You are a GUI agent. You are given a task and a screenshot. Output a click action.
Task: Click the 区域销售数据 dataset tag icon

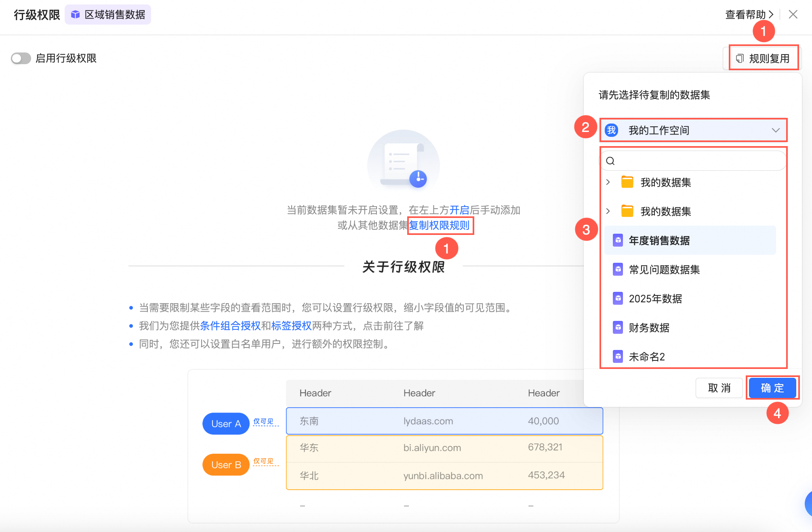pyautogui.click(x=75, y=15)
